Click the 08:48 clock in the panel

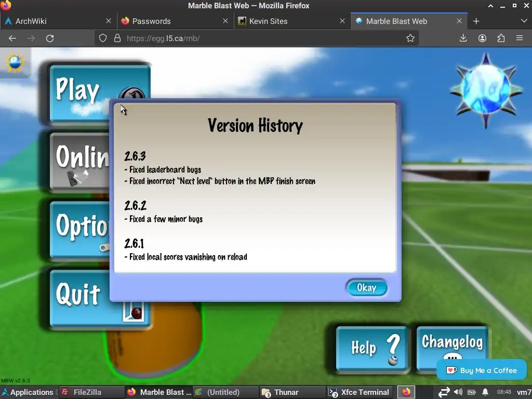pos(504,392)
